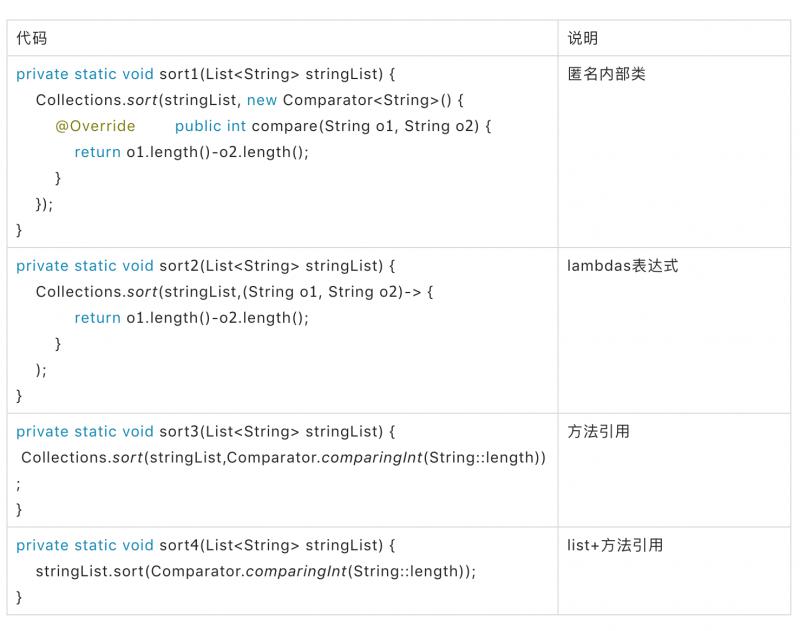Click the 说明 column header
This screenshot has width=800, height=631.
click(582, 38)
